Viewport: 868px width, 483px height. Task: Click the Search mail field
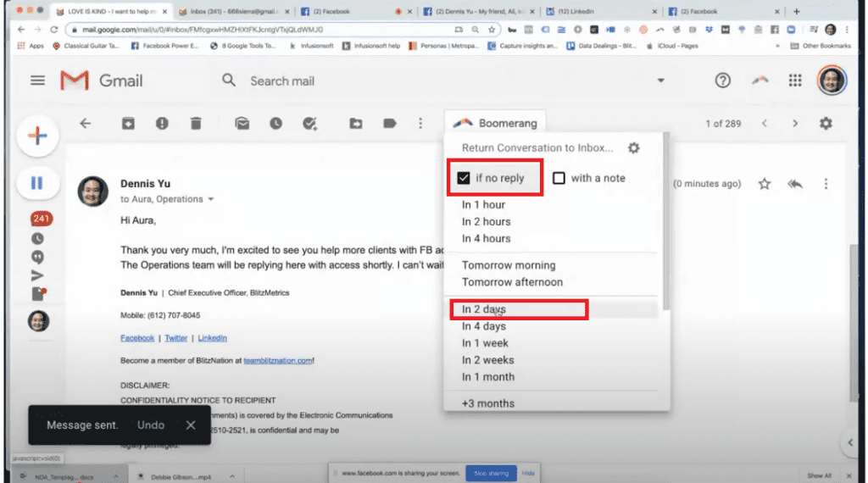click(x=442, y=80)
